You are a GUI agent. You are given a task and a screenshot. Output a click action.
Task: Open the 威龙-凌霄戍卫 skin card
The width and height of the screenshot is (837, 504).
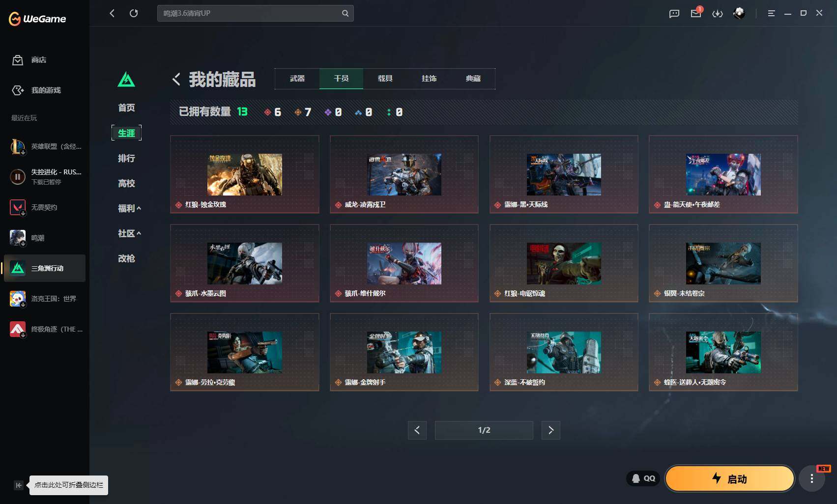click(404, 174)
